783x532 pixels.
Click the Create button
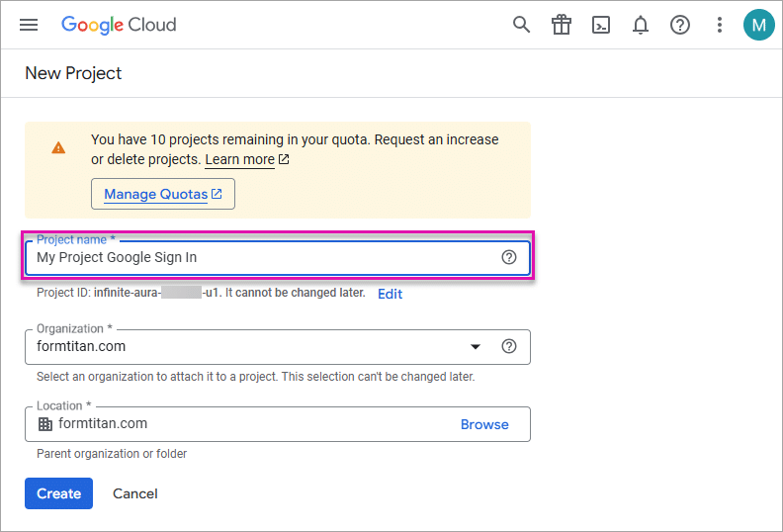(58, 493)
